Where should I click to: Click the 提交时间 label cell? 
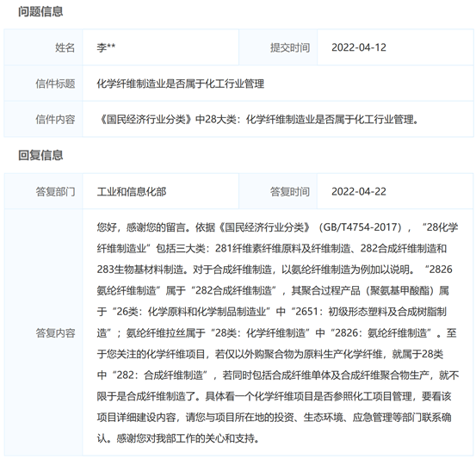click(278, 47)
